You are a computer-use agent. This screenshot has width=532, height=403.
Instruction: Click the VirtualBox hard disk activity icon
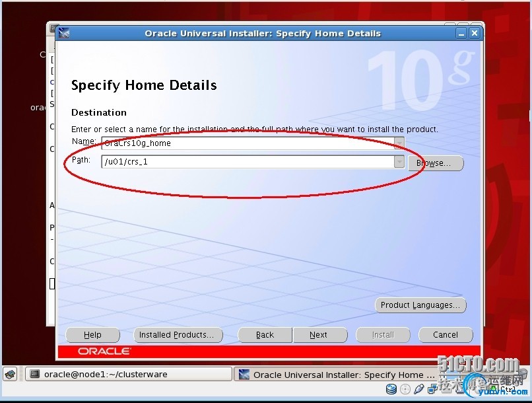[x=391, y=389]
